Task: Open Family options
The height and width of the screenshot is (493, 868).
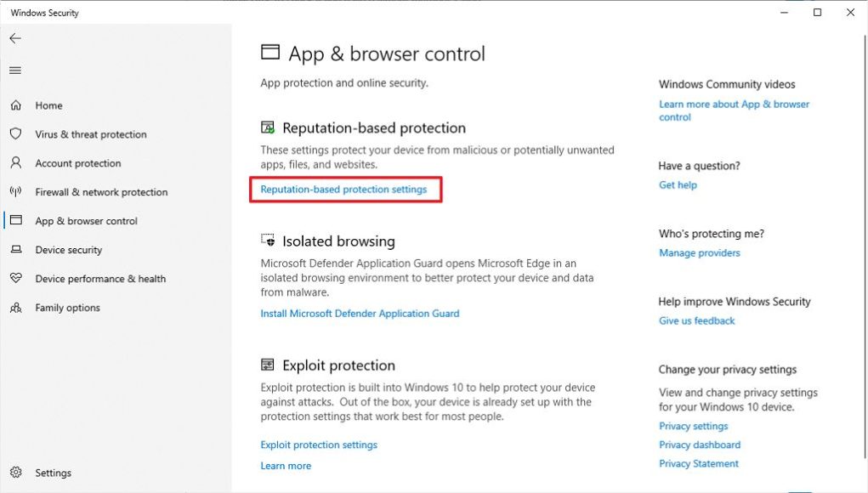Action: coord(67,308)
